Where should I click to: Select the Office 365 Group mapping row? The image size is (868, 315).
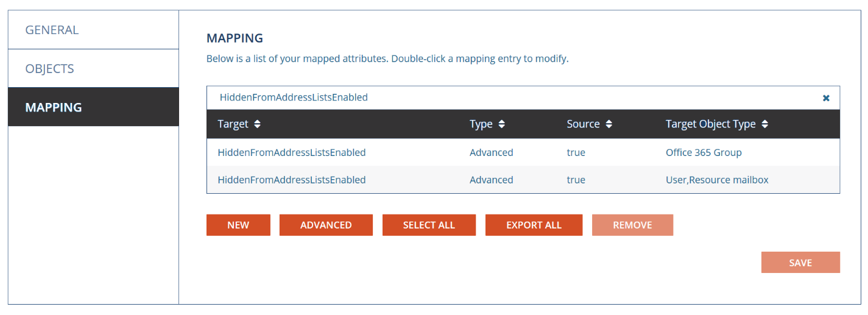(523, 152)
